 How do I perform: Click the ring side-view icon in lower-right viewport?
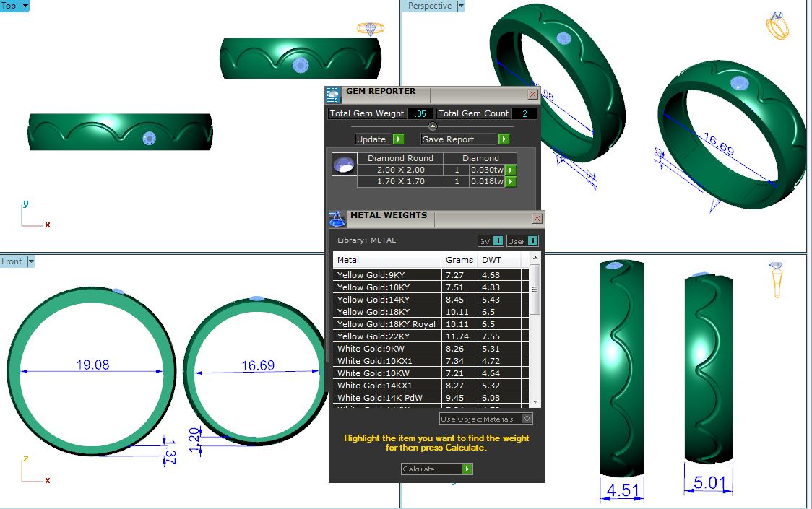click(x=777, y=279)
